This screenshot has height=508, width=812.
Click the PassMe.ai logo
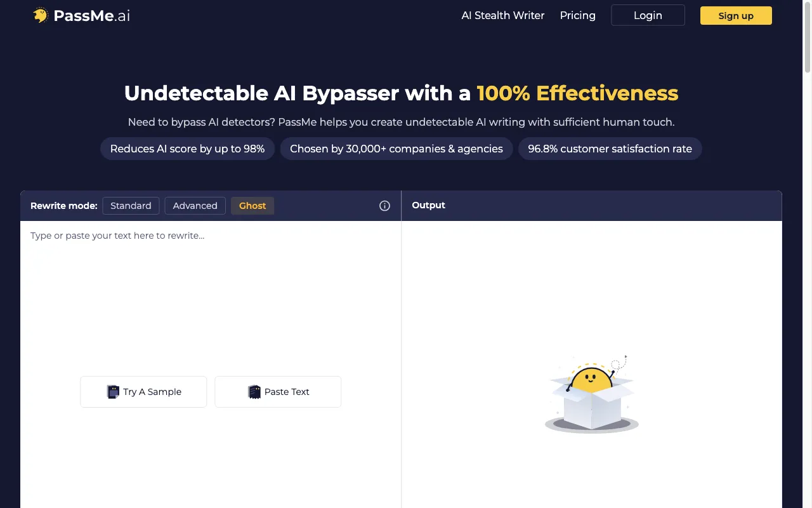point(81,16)
